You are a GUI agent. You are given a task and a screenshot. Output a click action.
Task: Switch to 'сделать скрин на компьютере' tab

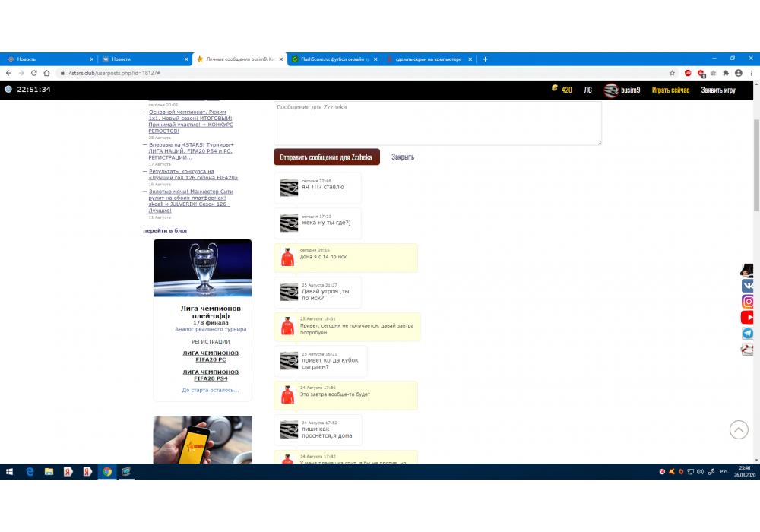coord(429,59)
